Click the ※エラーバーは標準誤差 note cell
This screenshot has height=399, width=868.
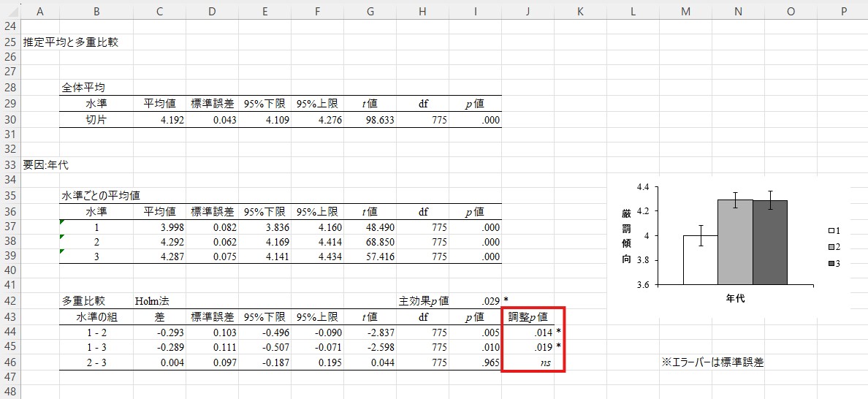(x=712, y=362)
